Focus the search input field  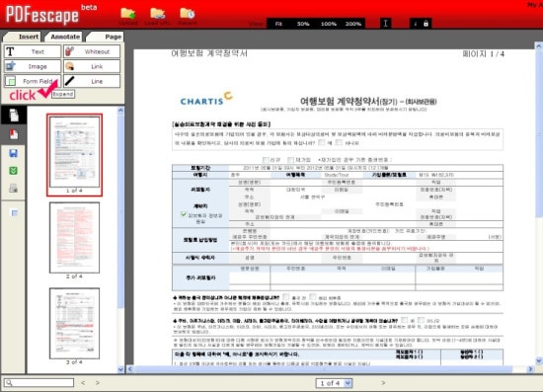coord(39,383)
